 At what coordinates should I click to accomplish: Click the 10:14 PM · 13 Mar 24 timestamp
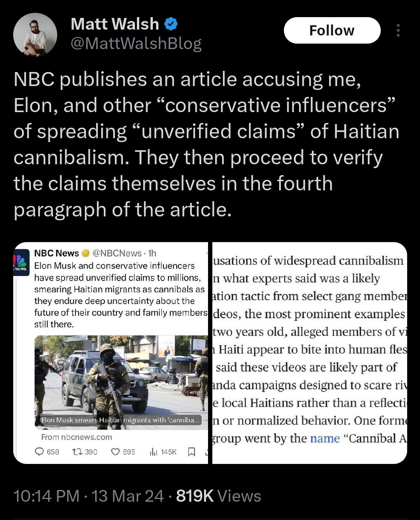pyautogui.click(x=89, y=496)
